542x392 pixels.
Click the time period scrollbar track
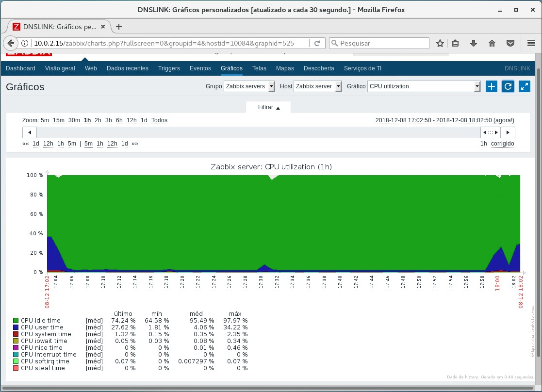click(259, 132)
